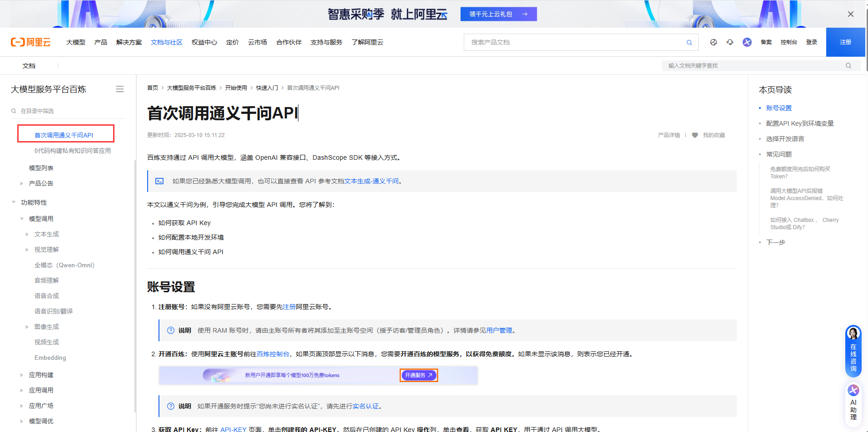This screenshot has width=868, height=432.
Task: Open the 在线咨询 floating widget
Action: [x=853, y=351]
